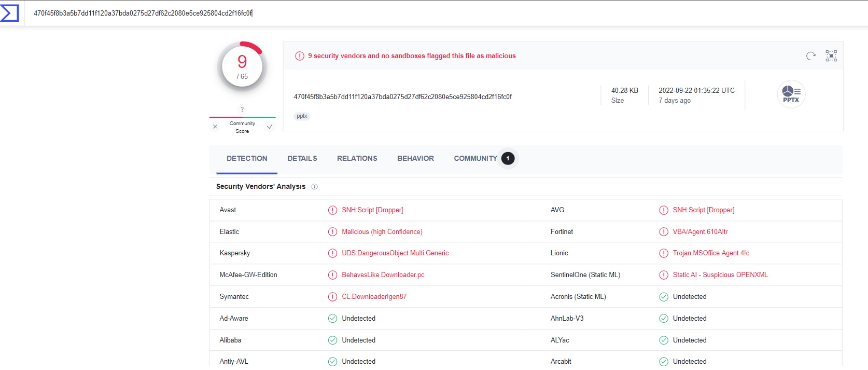
Task: Click the malicious alert icon in banner
Action: (x=300, y=56)
